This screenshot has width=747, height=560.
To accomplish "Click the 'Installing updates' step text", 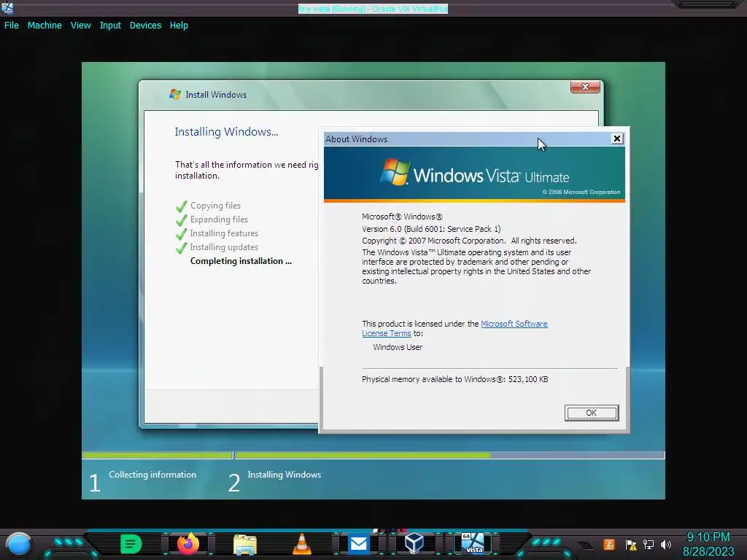I will [224, 247].
